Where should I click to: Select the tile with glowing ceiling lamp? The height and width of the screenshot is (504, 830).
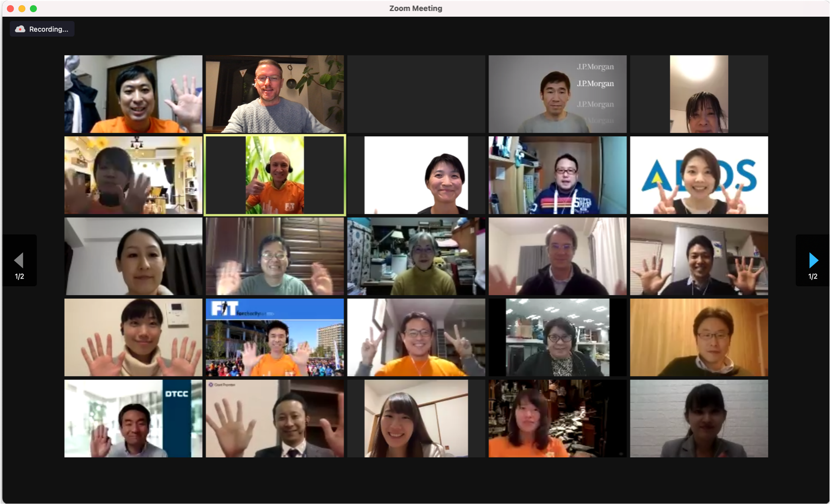click(x=698, y=94)
